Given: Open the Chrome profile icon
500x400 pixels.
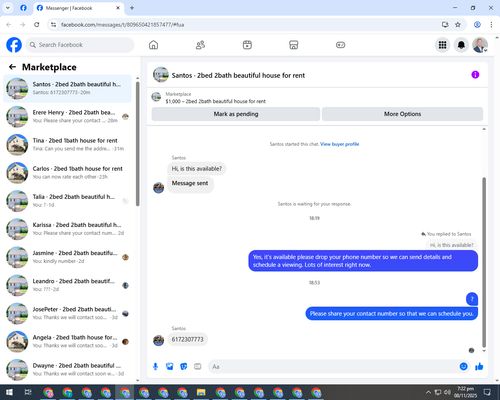Looking at the screenshot, I should point(477,25).
